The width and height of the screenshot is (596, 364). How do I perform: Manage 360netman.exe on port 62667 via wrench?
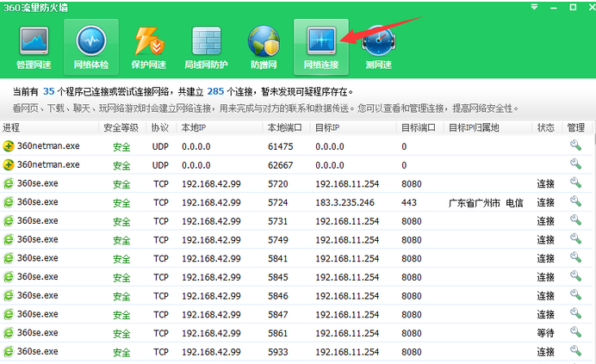[x=575, y=163]
